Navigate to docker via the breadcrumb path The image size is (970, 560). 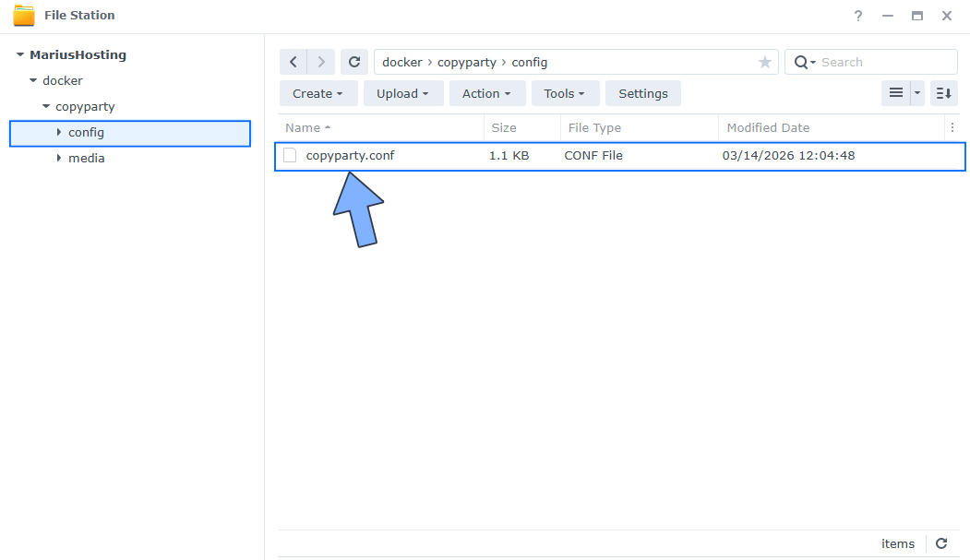[401, 62]
